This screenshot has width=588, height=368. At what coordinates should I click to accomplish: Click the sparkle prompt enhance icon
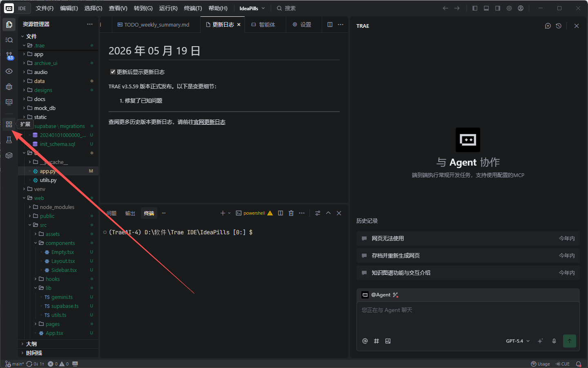point(540,341)
